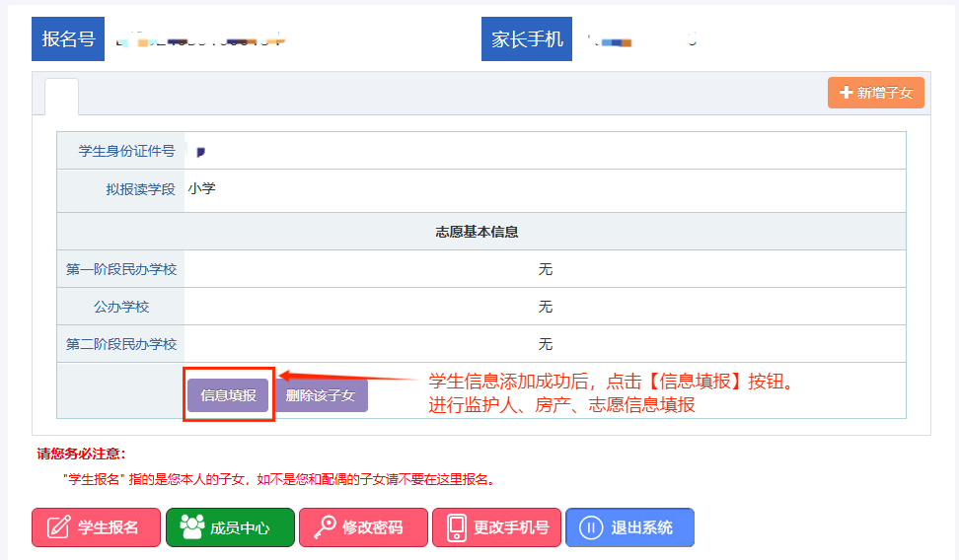Click the key icon on 修改密码
959x560 pixels.
tap(324, 527)
